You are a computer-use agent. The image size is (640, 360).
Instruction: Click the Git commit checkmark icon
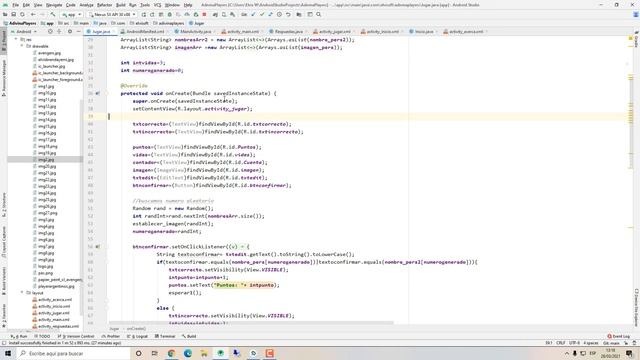(262, 14)
